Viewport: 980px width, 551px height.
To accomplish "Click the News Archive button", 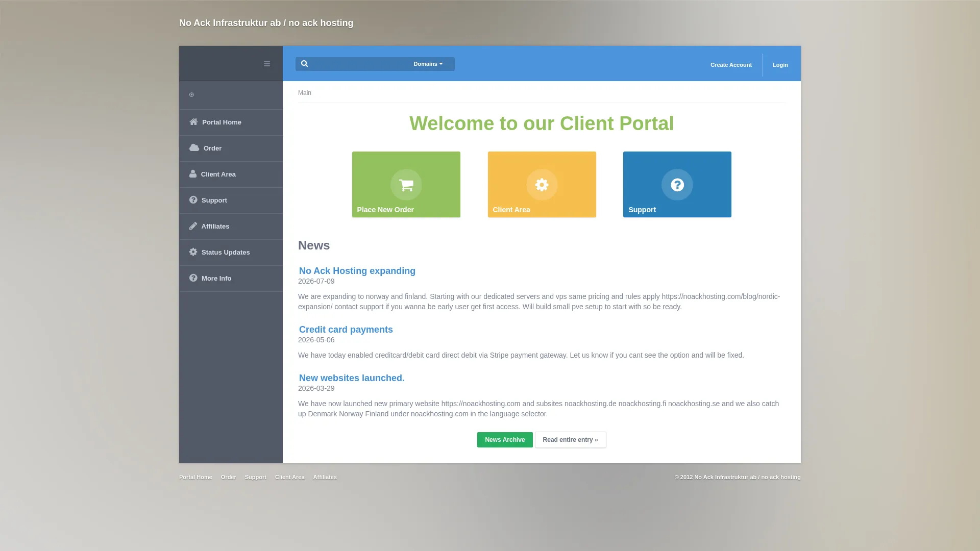I will pos(505,440).
